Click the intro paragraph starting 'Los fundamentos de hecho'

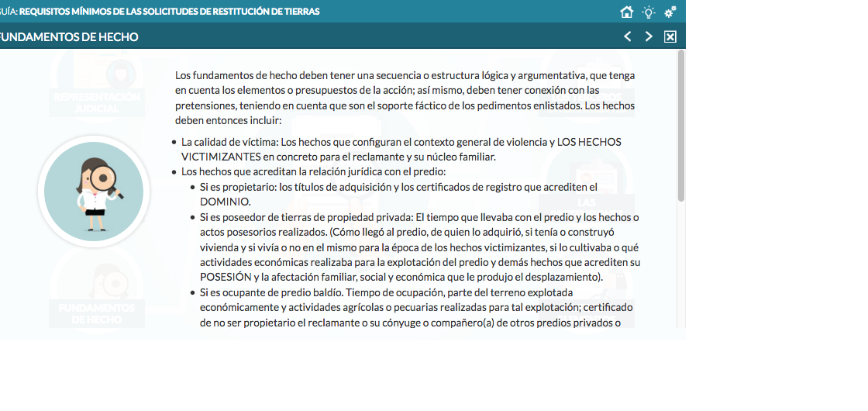[x=405, y=98]
